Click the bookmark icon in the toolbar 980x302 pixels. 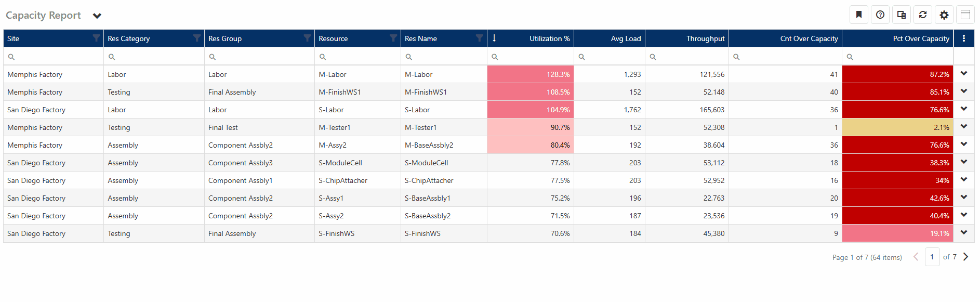pyautogui.click(x=859, y=15)
